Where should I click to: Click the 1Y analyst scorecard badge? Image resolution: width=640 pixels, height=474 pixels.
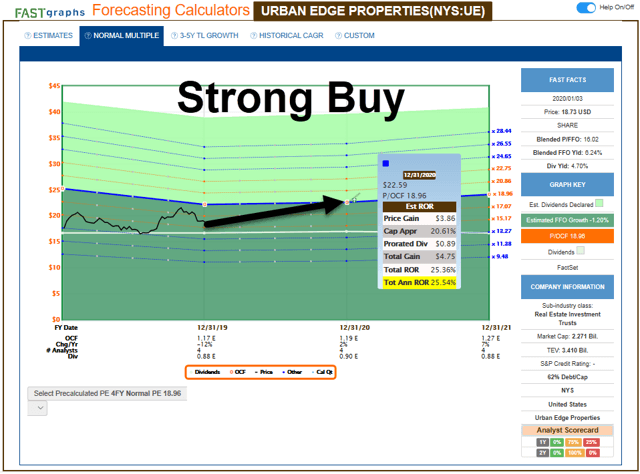pos(542,442)
